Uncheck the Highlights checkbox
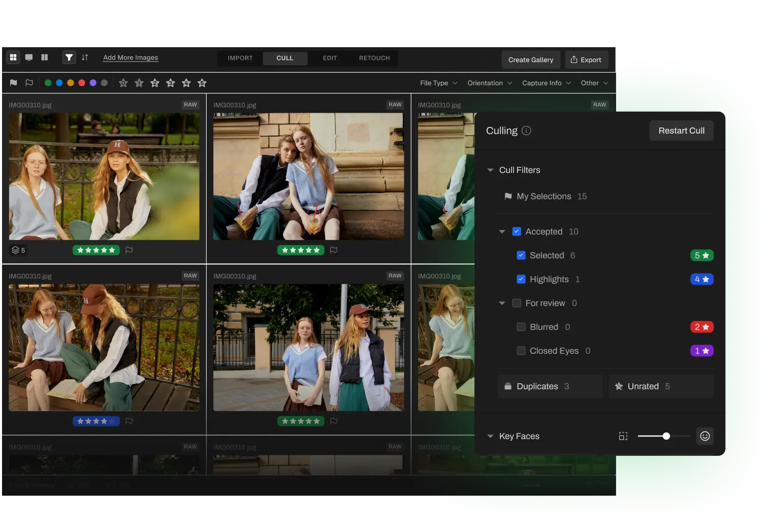Image resolution: width=769 pixels, height=532 pixels. point(521,279)
